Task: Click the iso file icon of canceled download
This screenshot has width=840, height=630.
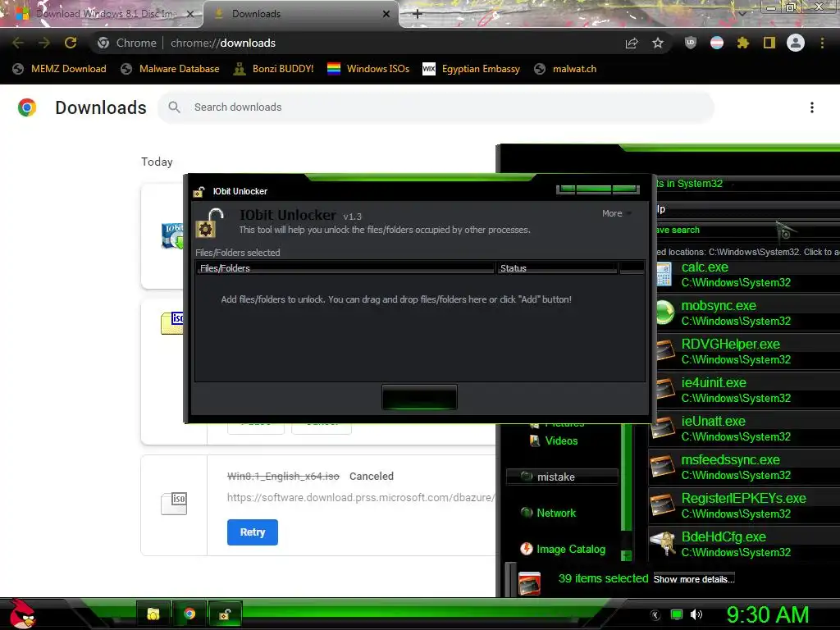Action: pyautogui.click(x=174, y=504)
